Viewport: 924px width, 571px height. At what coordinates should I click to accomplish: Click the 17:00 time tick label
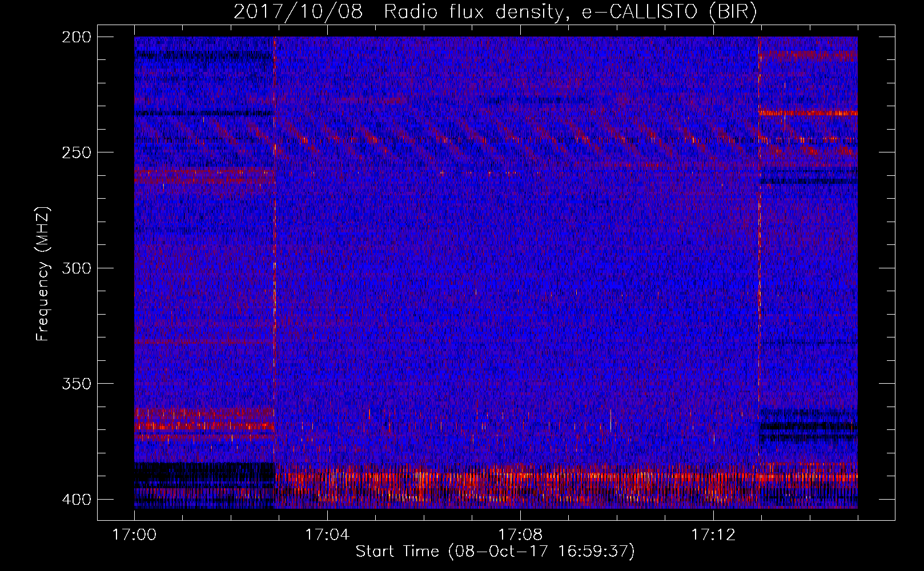point(134,535)
